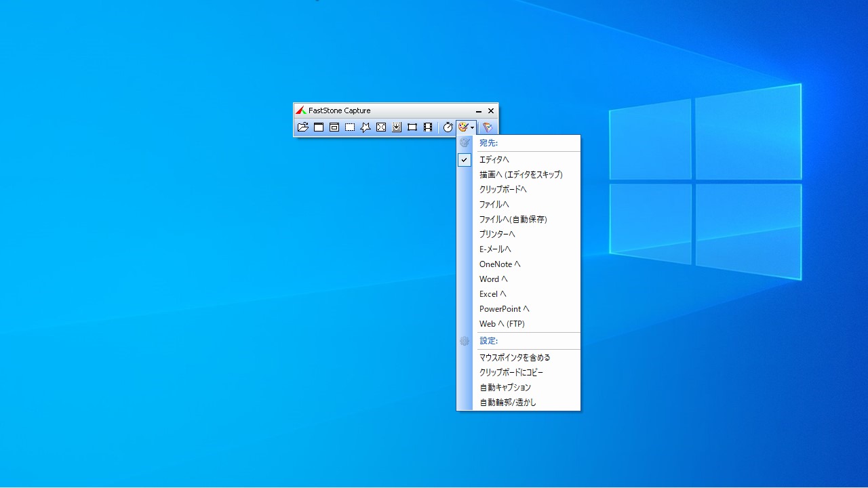
Task: Select Capture Fixed-Size Region tool
Action: (x=412, y=127)
